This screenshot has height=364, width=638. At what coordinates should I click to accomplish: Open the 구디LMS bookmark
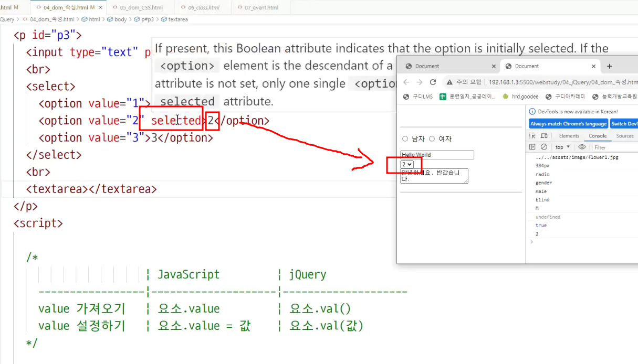(418, 97)
